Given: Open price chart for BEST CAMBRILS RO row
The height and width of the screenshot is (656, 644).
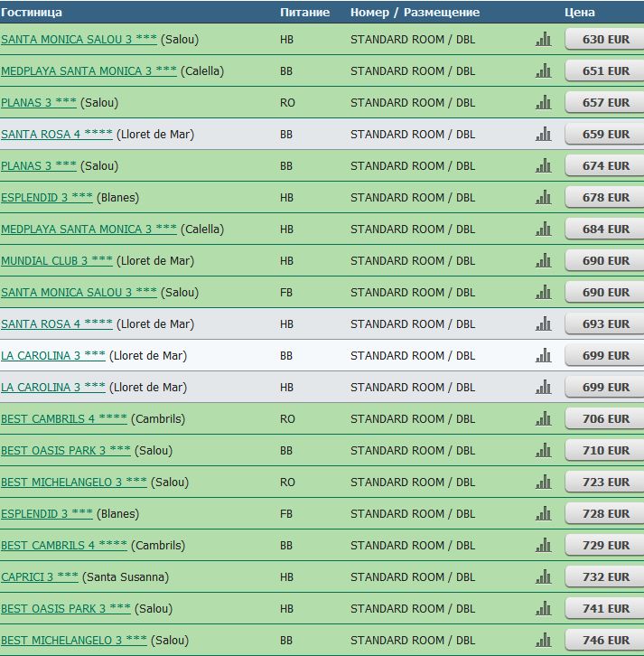Looking at the screenshot, I should pyautogui.click(x=543, y=418).
